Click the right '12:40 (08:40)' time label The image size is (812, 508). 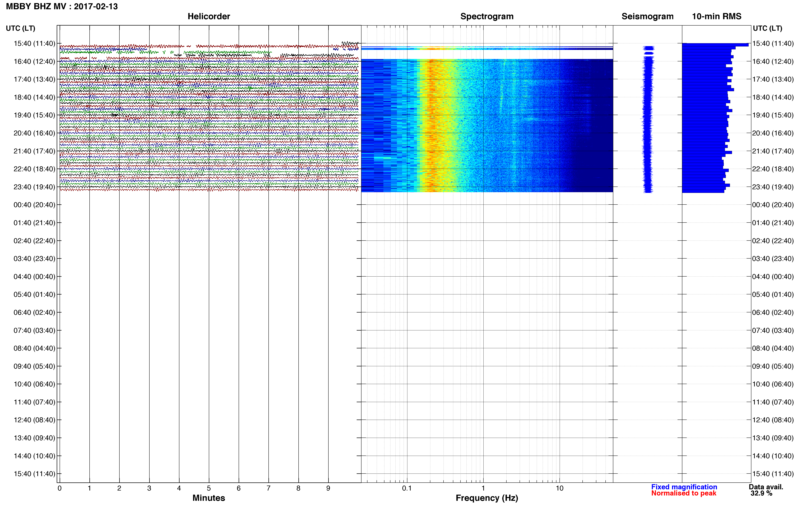pyautogui.click(x=773, y=420)
